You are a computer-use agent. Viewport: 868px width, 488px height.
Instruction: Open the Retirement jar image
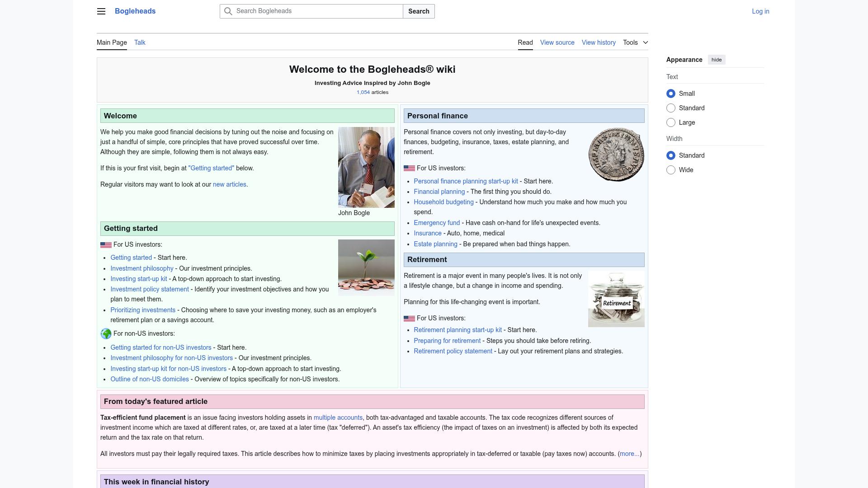pyautogui.click(x=616, y=299)
